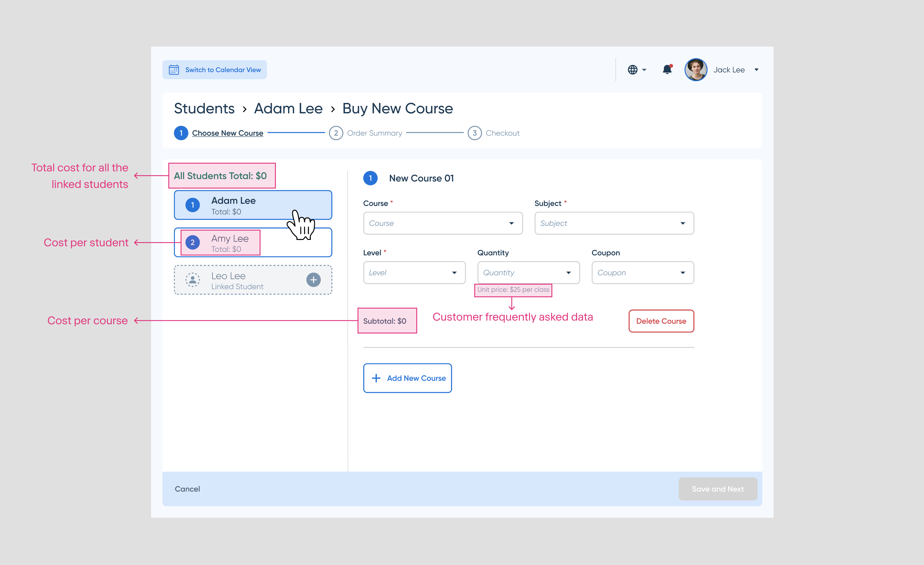The width and height of the screenshot is (924, 565).
Task: Select the Checkout step
Action: pyautogui.click(x=503, y=133)
